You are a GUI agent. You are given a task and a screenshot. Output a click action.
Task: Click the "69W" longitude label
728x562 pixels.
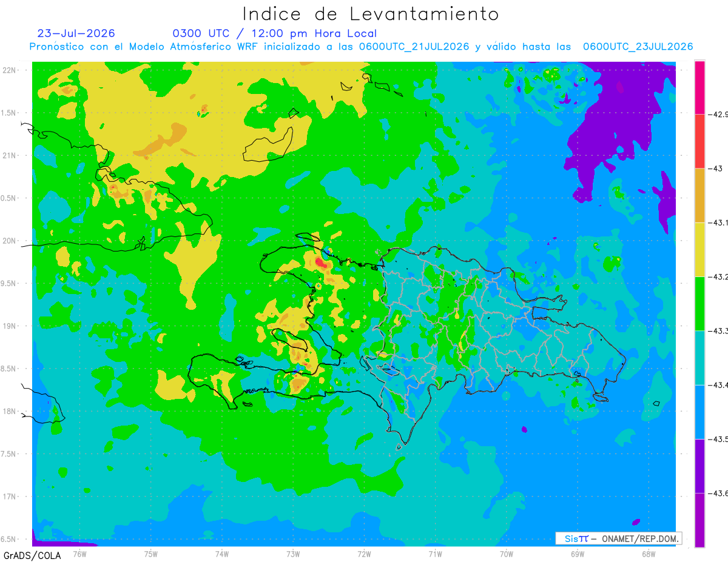coord(577,553)
